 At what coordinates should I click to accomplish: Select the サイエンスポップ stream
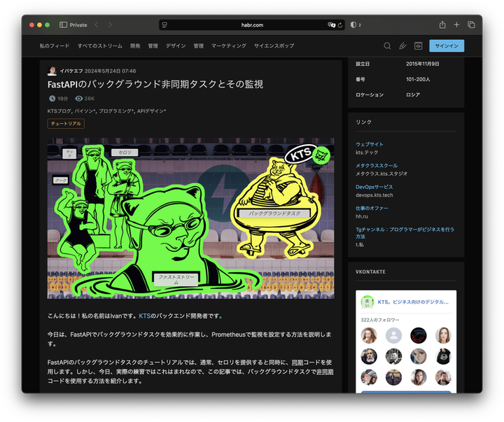(x=274, y=46)
